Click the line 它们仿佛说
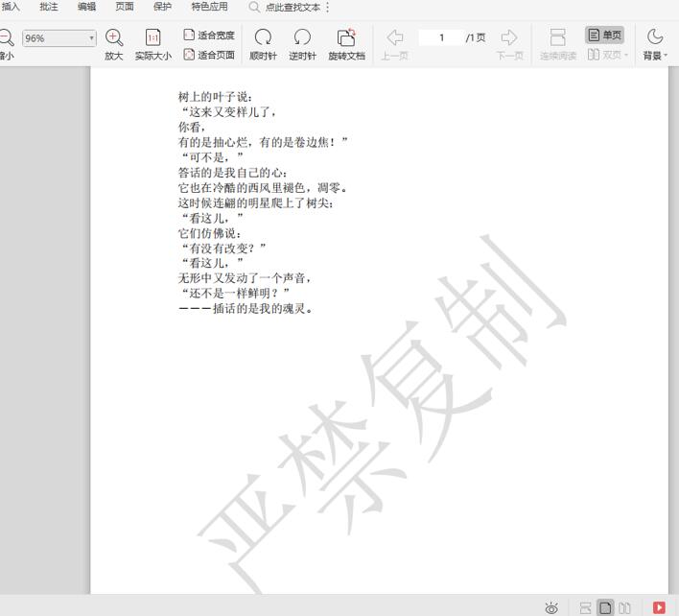 [x=210, y=233]
